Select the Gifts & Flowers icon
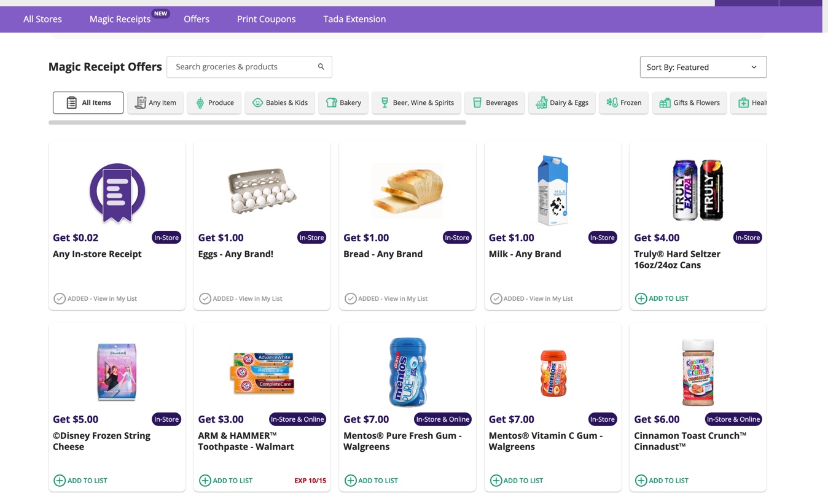 pos(664,103)
